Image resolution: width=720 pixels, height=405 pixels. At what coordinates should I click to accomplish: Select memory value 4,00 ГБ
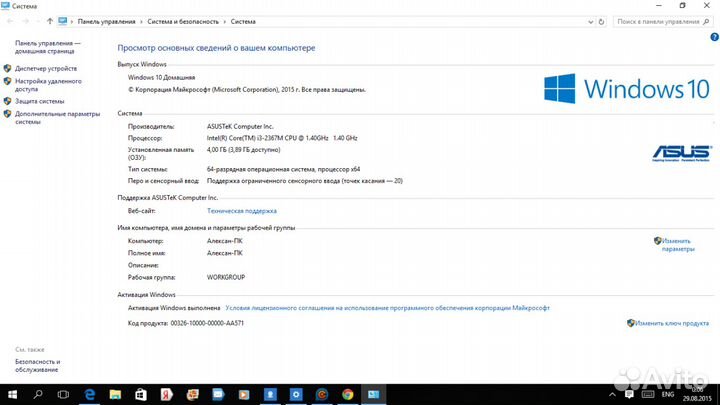pyautogui.click(x=243, y=150)
